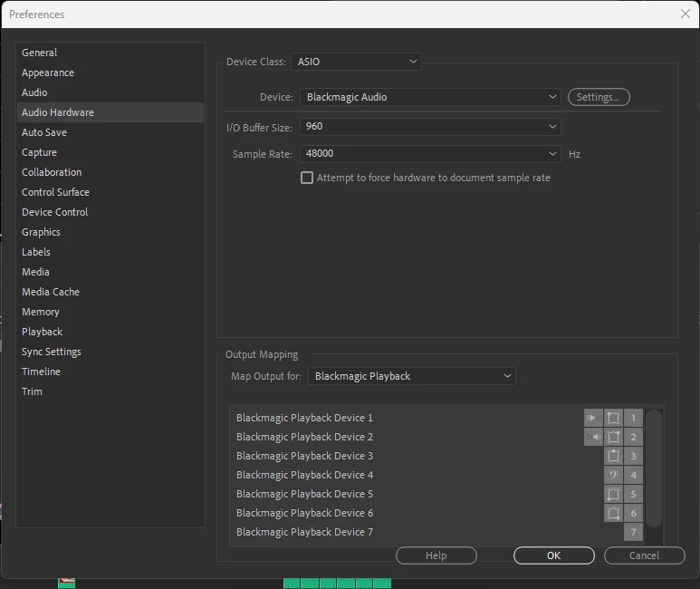
Task: Enable Attempt to force hardware to document sample rate
Action: point(307,178)
